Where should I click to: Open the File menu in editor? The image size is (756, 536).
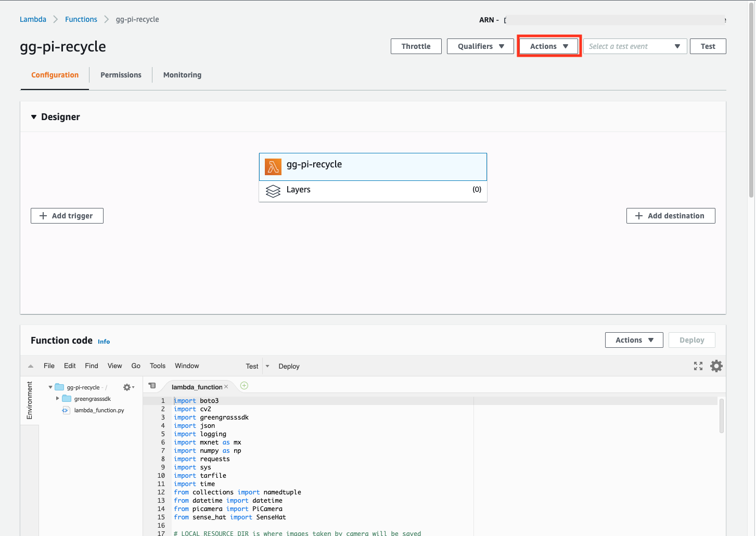(49, 366)
